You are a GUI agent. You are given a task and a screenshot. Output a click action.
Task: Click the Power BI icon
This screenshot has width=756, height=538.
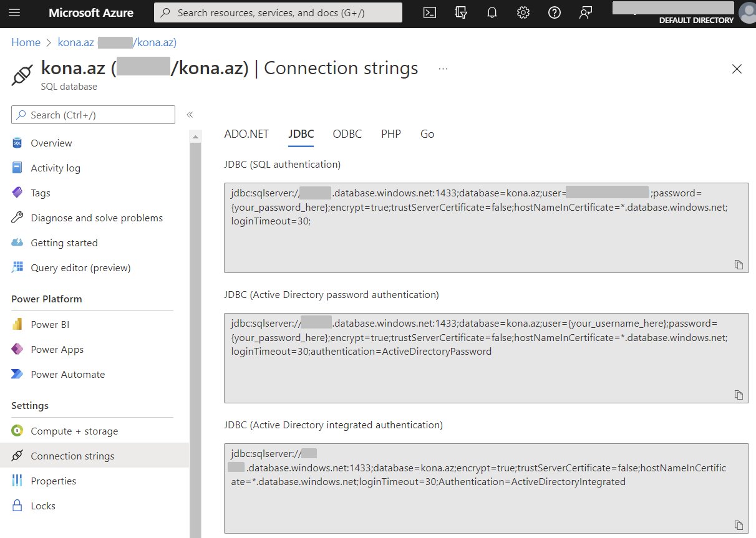(x=17, y=324)
